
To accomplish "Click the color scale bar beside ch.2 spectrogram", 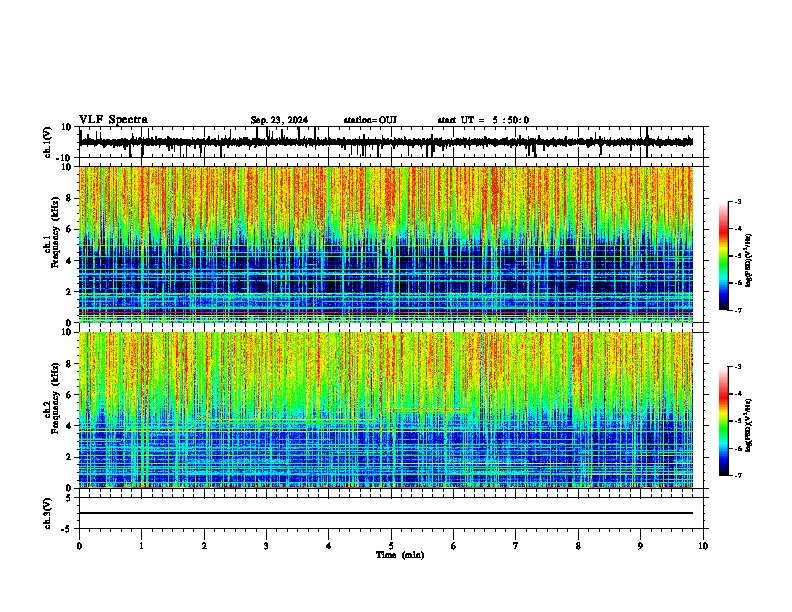I will click(x=724, y=421).
